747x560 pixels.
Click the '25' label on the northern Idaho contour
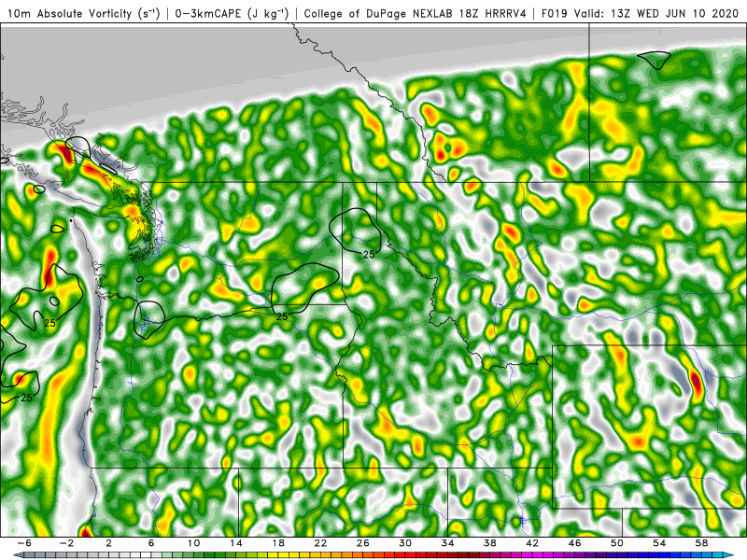[369, 255]
